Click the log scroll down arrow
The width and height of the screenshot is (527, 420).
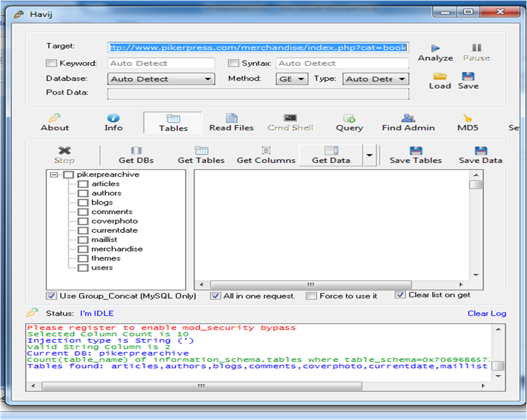click(x=499, y=376)
